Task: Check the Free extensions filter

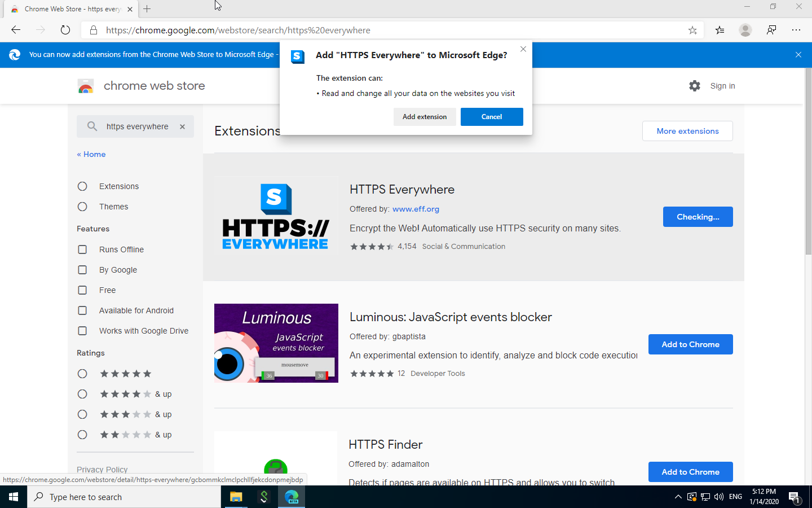Action: click(82, 290)
